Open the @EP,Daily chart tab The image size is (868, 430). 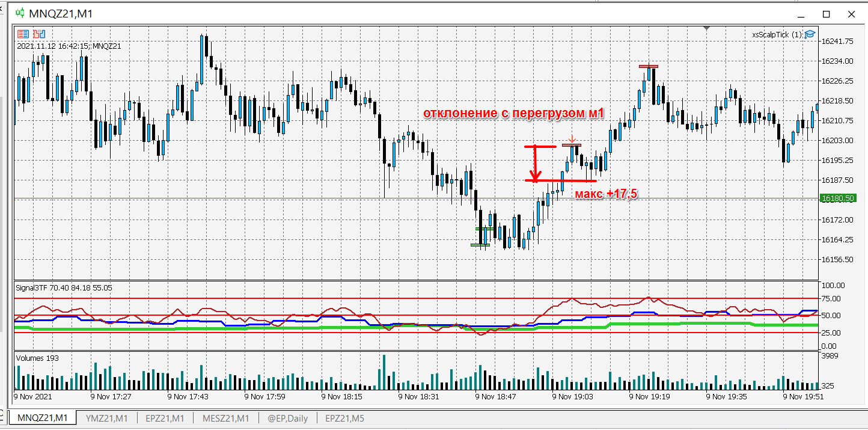pyautogui.click(x=287, y=418)
